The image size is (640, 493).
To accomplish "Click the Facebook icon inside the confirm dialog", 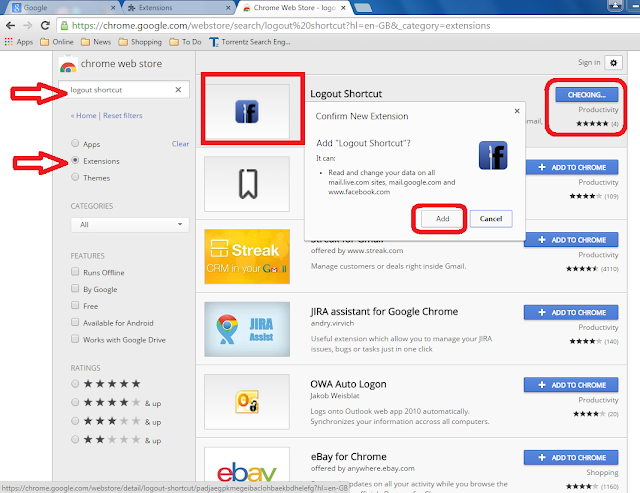I will pos(493,155).
